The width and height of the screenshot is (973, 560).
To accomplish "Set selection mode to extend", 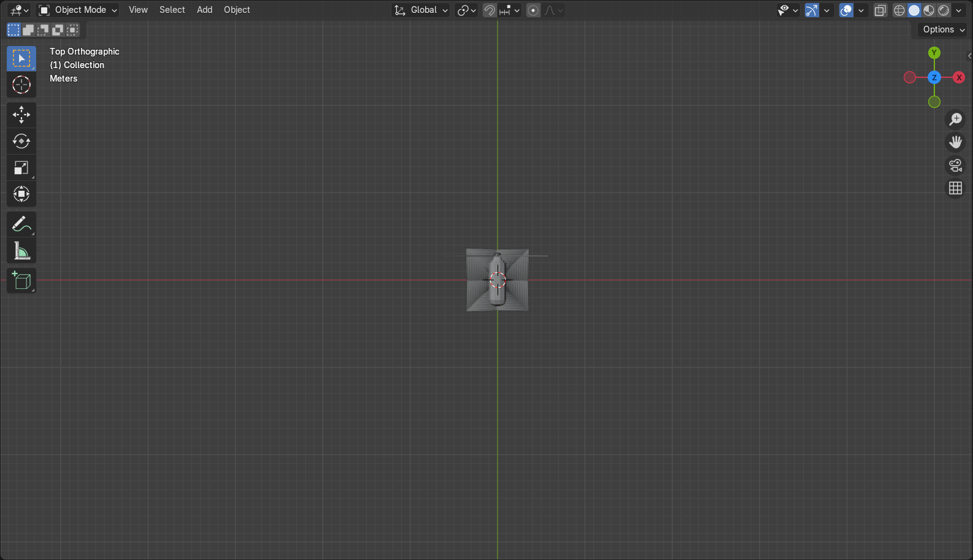I will 28,29.
